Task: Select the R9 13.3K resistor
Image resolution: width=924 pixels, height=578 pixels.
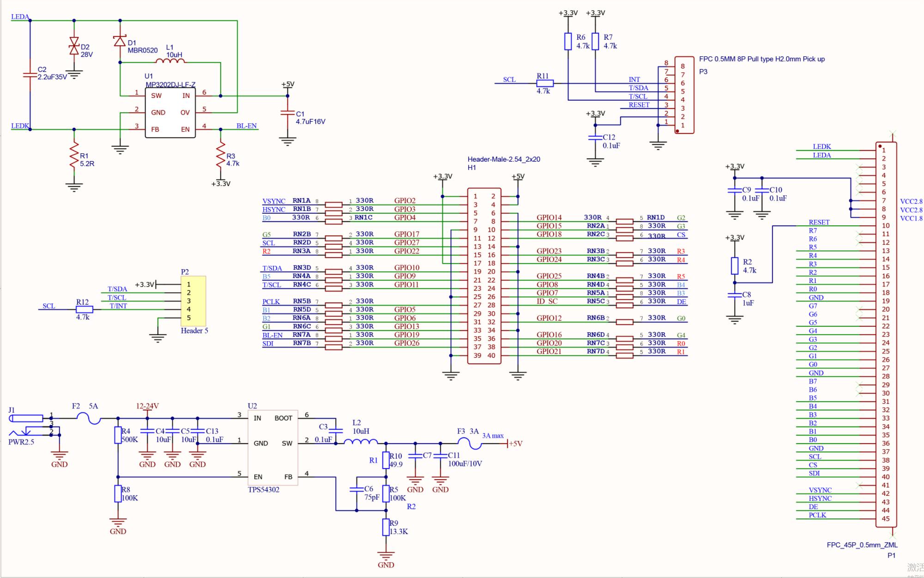Action: (386, 527)
